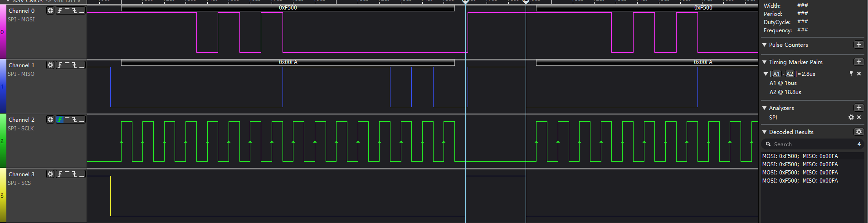
Task: Remove the A1-A2 timing marker pair
Action: pyautogui.click(x=858, y=74)
